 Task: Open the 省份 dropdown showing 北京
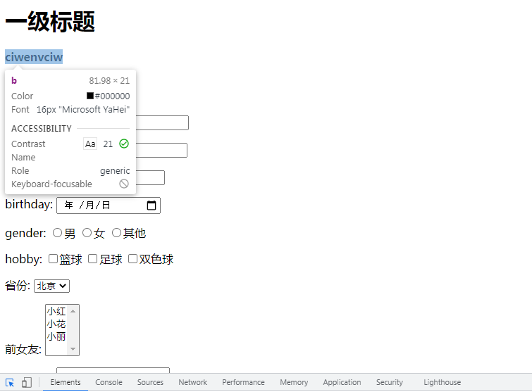click(x=51, y=286)
